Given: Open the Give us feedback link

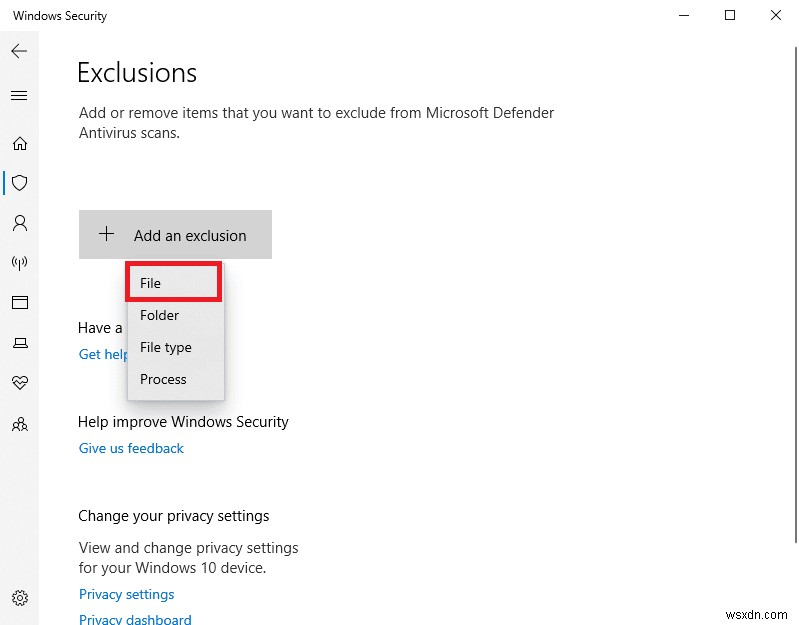Looking at the screenshot, I should pos(131,448).
